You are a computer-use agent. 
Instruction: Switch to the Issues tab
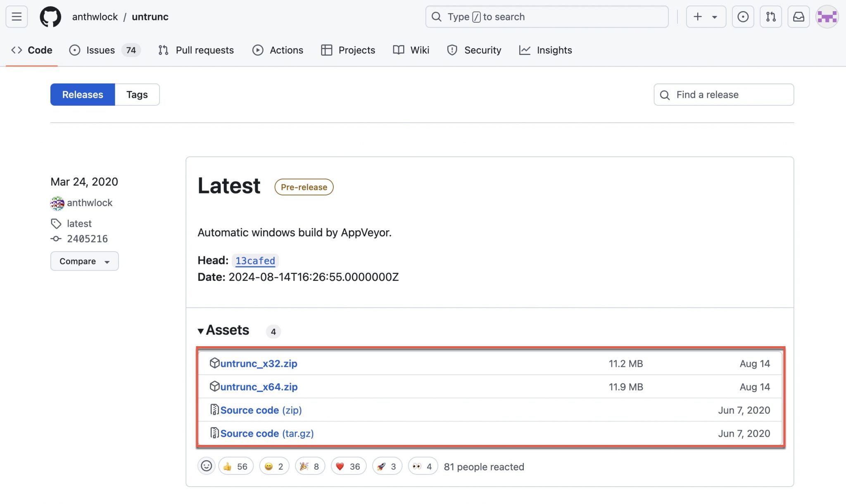coord(100,50)
